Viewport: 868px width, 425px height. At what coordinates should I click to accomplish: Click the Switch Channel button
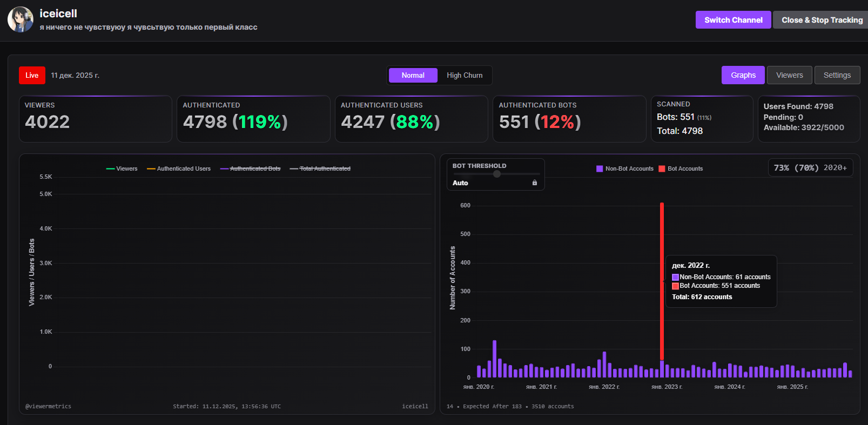pos(734,20)
